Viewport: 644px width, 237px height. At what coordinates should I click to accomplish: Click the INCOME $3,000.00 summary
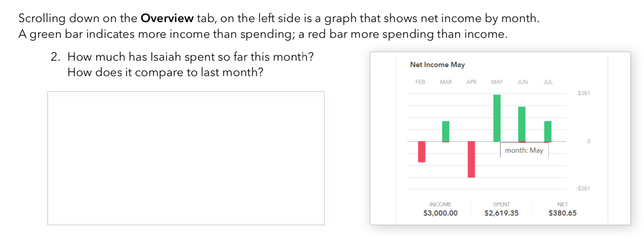pyautogui.click(x=440, y=209)
